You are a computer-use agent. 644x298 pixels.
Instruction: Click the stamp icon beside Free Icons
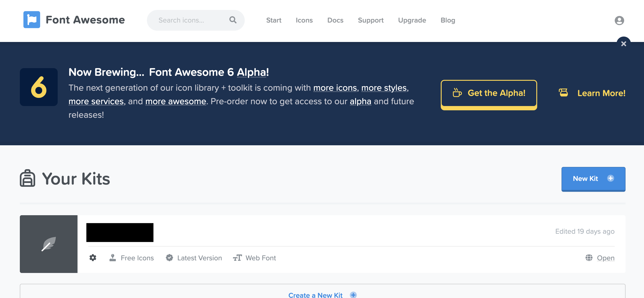point(112,258)
